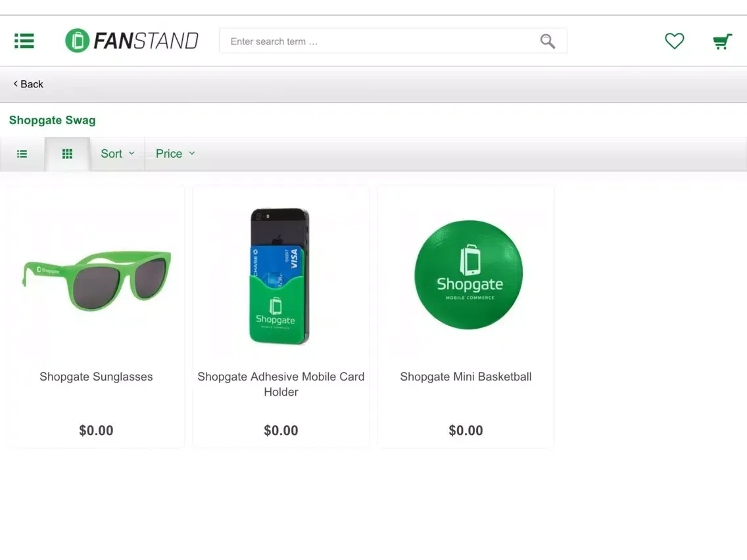Go Back to previous page
The height and width of the screenshot is (560, 747).
tap(28, 84)
